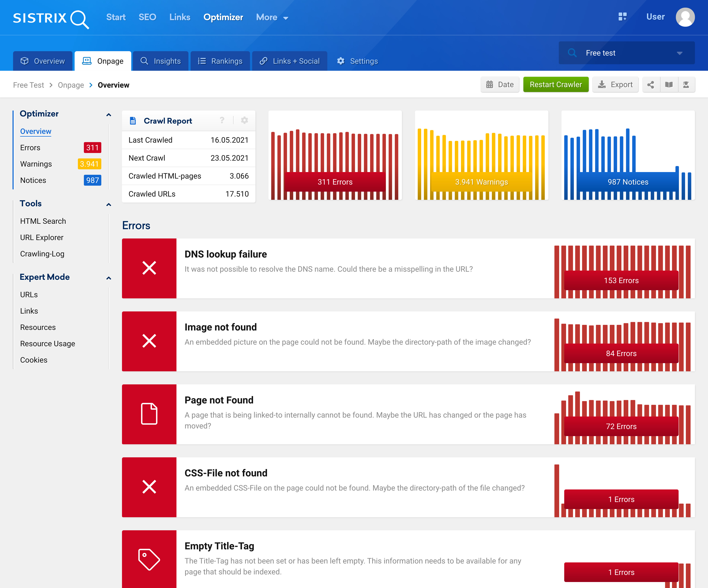
Task: Open the apps grid icon in header
Action: tap(622, 17)
